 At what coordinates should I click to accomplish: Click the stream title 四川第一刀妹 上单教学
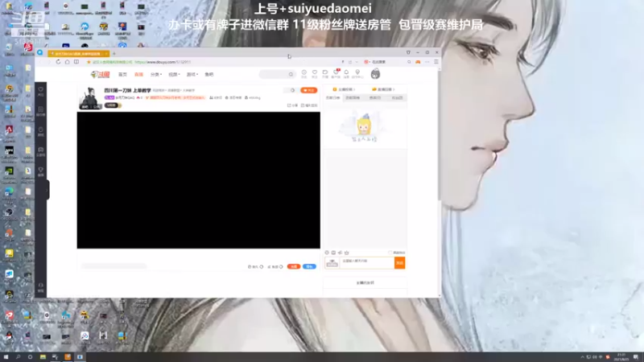coord(127,90)
